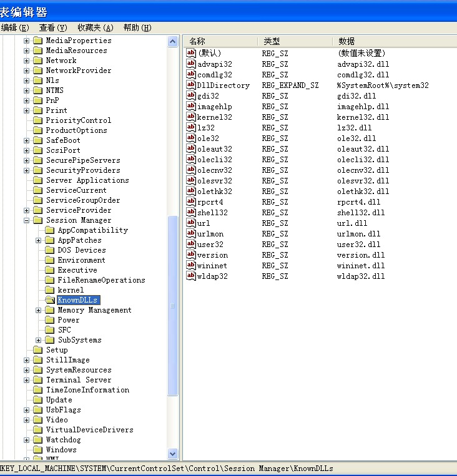This screenshot has width=457, height=476.
Task: Select the TimeZoneInformation key
Action: coord(87,390)
